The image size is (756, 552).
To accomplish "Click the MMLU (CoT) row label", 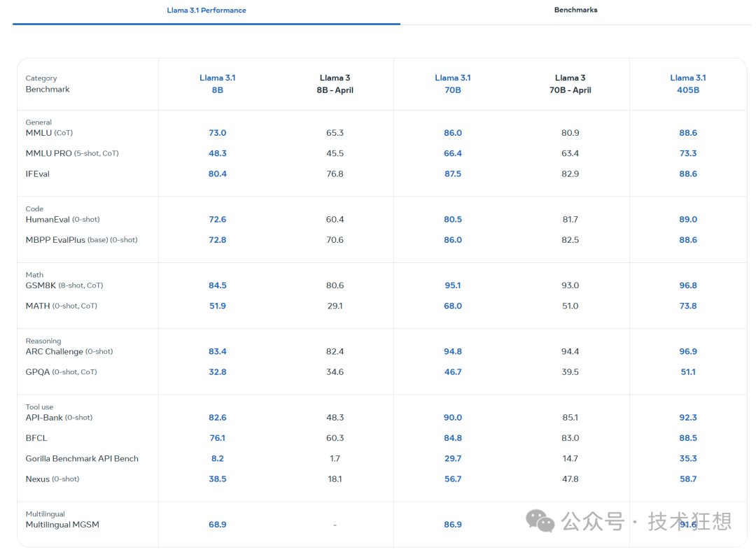I will (x=49, y=132).
